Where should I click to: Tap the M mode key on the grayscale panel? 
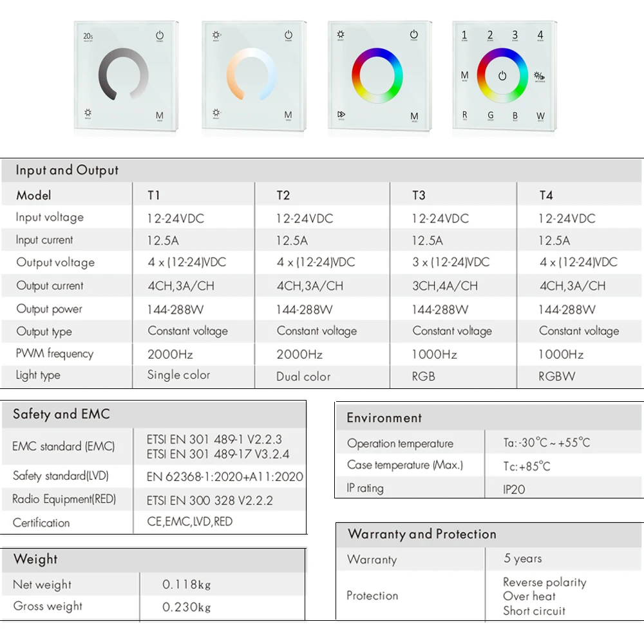pyautogui.click(x=159, y=116)
